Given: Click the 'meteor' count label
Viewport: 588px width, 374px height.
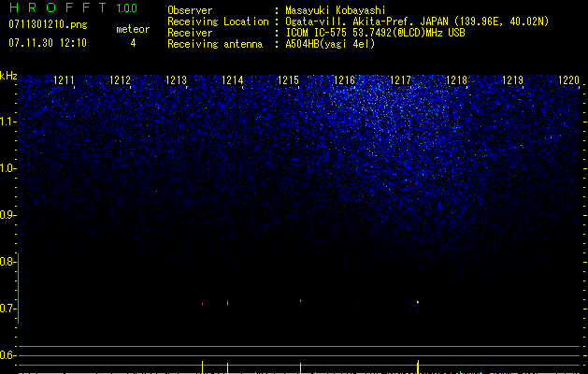Looking at the screenshot, I should click(133, 29).
